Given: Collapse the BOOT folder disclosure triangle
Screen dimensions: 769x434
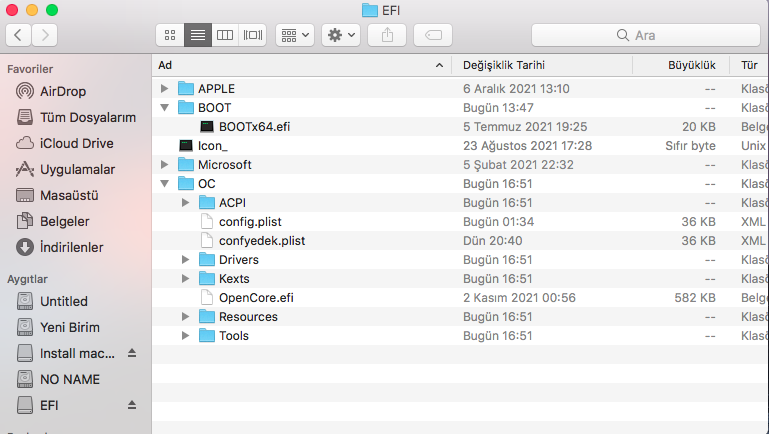Looking at the screenshot, I should point(165,107).
